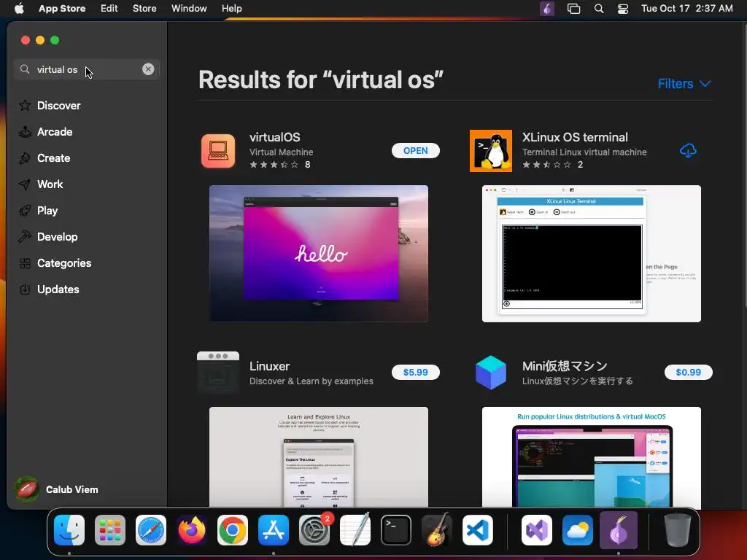The width and height of the screenshot is (747, 560).
Task: Click OPEN button for virtualOS
Action: (415, 150)
